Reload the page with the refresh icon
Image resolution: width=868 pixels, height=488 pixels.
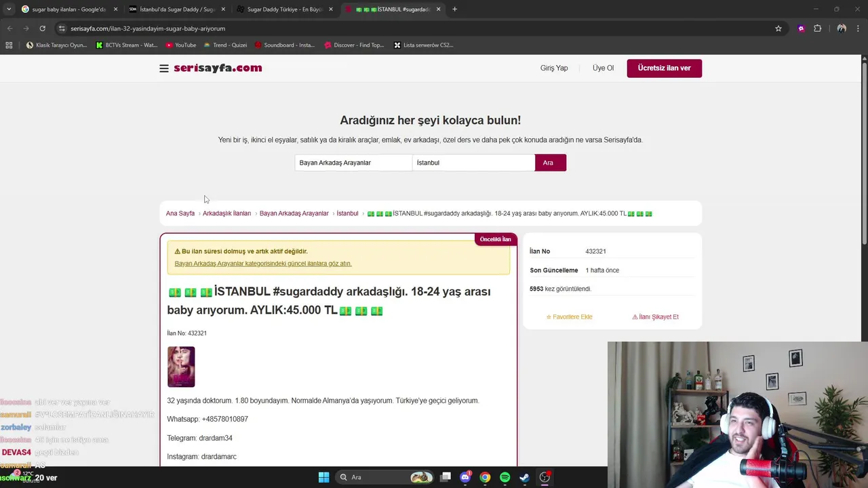click(42, 28)
